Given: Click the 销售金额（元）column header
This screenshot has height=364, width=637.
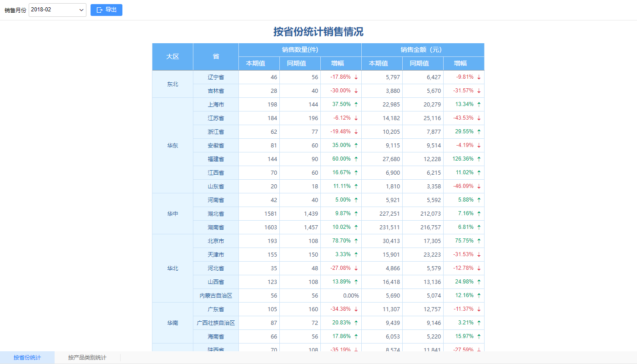Looking at the screenshot, I should (x=423, y=50).
